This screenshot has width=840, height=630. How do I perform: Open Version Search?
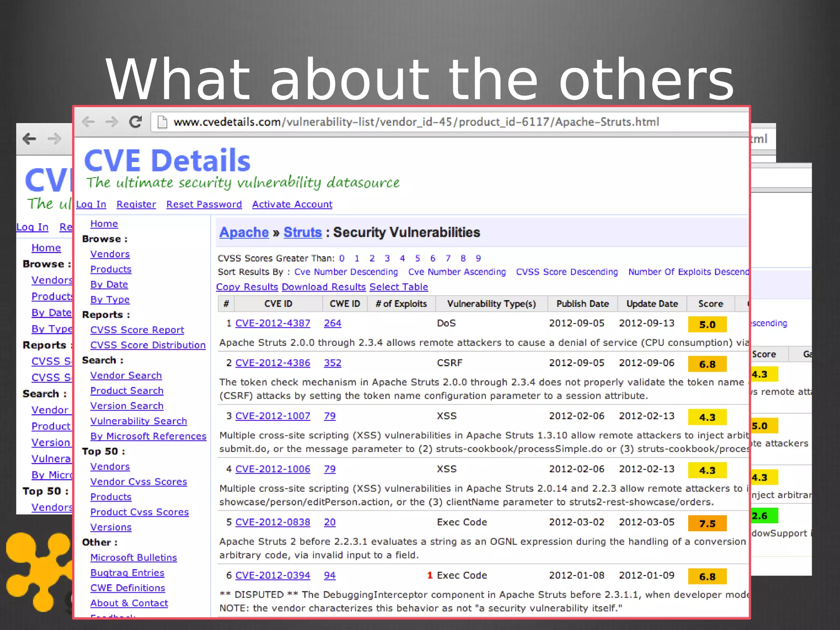[127, 406]
